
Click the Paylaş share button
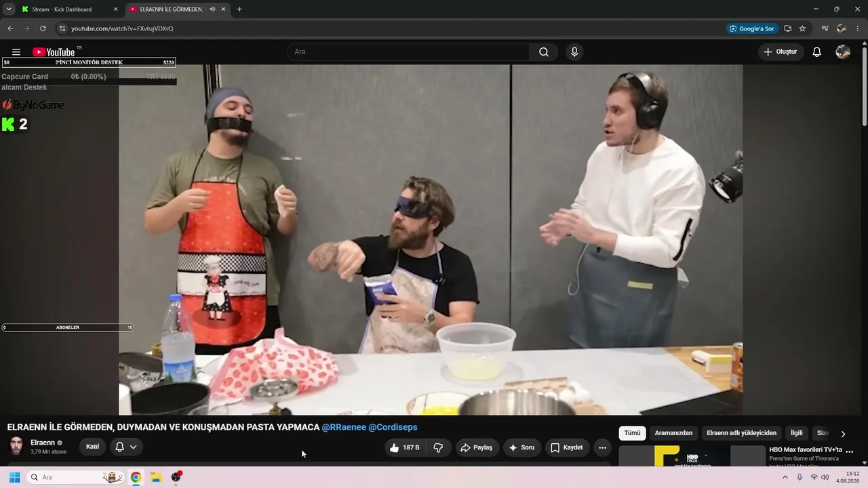tap(476, 447)
